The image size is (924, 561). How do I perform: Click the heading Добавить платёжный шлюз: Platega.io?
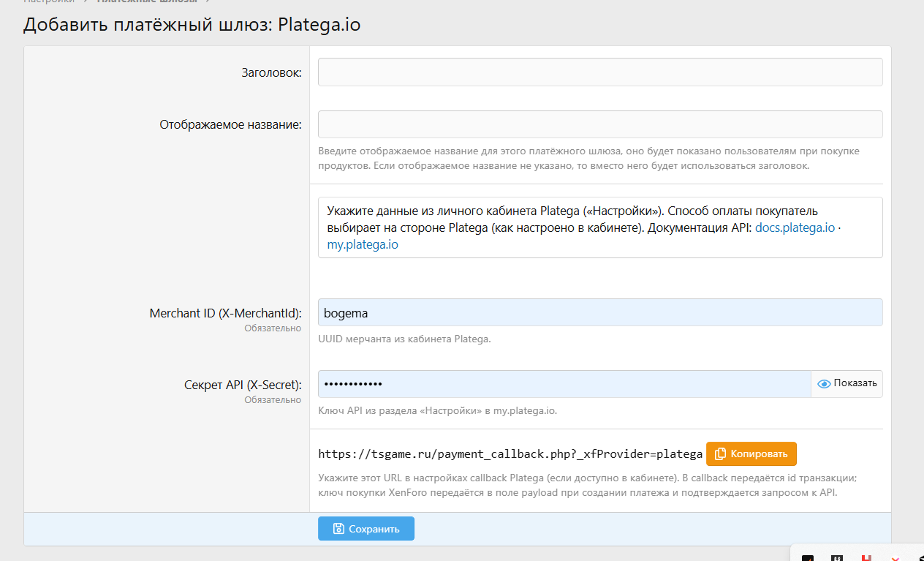coord(192,24)
